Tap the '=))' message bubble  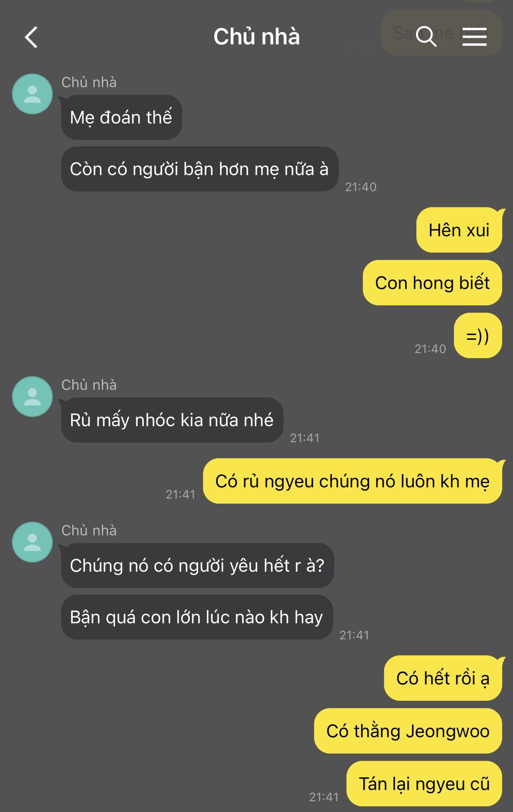478,335
